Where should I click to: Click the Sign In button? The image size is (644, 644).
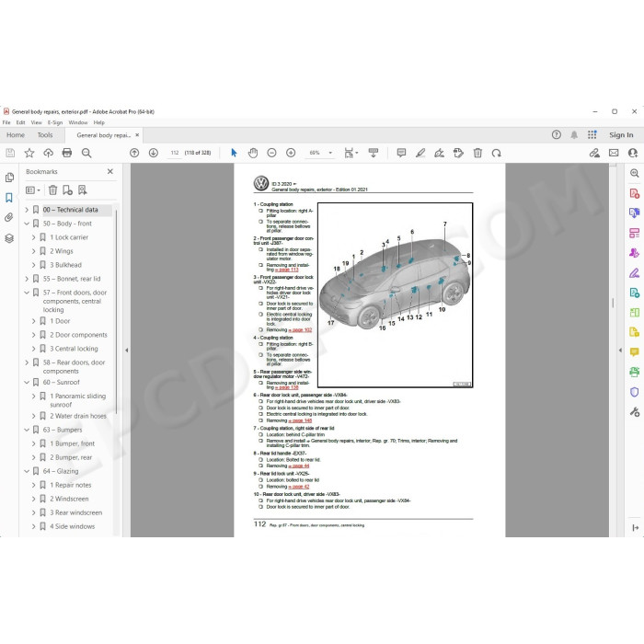tap(621, 134)
